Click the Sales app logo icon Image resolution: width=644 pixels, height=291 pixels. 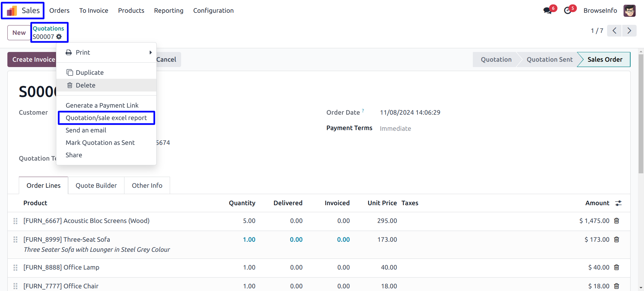[x=12, y=11]
